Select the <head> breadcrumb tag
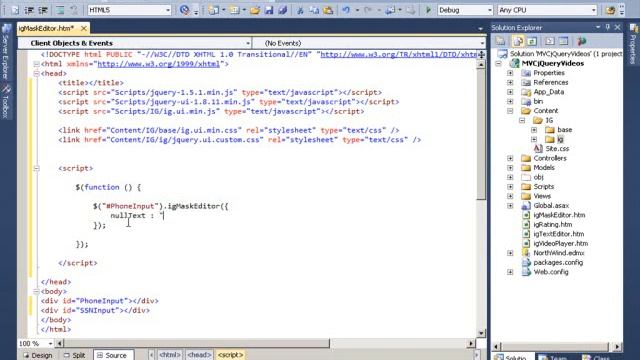640x360 pixels. pyautogui.click(x=199, y=355)
